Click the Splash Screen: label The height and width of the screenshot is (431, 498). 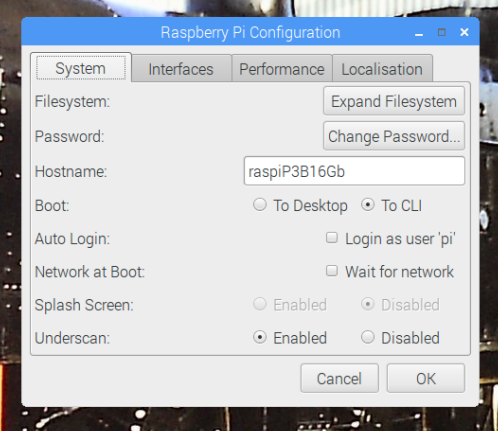pos(84,305)
